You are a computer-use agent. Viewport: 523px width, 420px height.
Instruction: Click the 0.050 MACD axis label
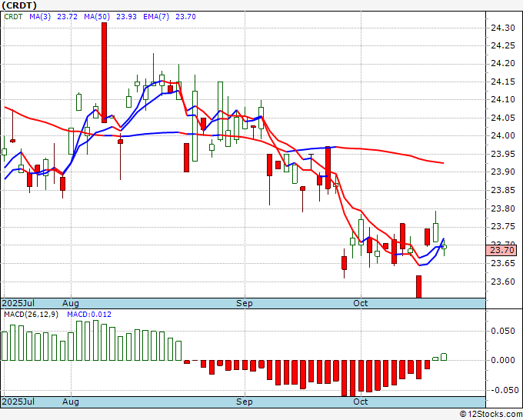coord(503,331)
